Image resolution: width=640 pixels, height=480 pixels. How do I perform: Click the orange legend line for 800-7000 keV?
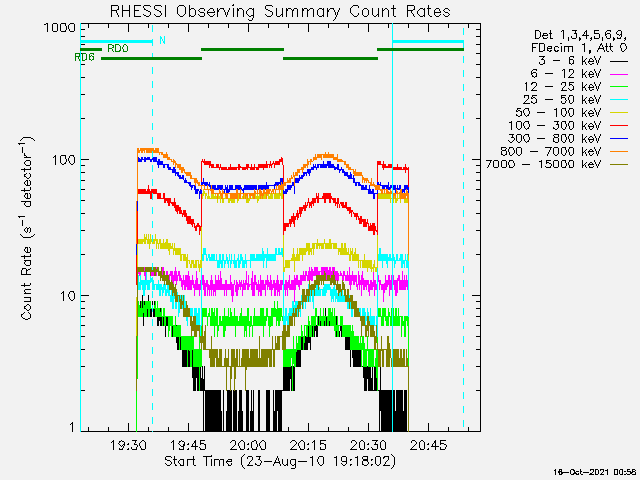(619, 152)
